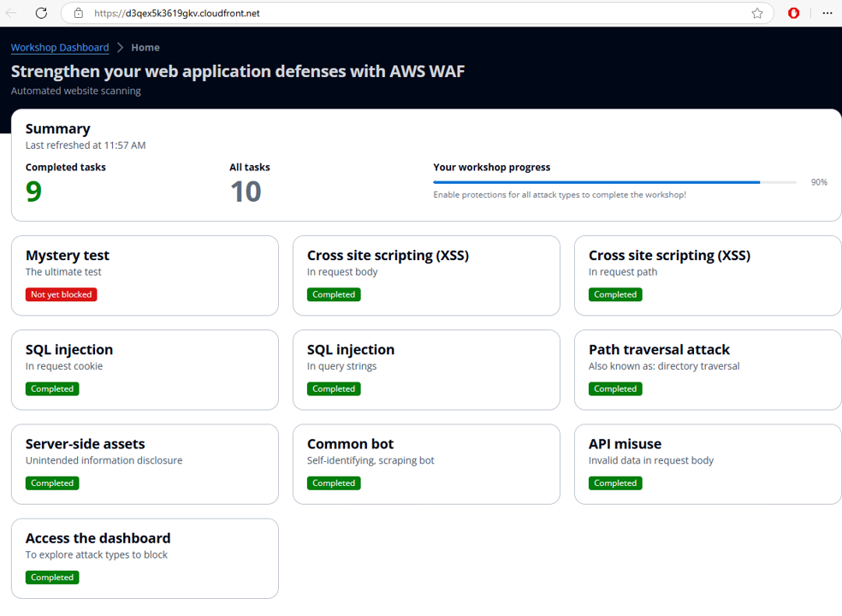Click the padlock site info icon
The height and width of the screenshot is (616, 842).
point(79,13)
